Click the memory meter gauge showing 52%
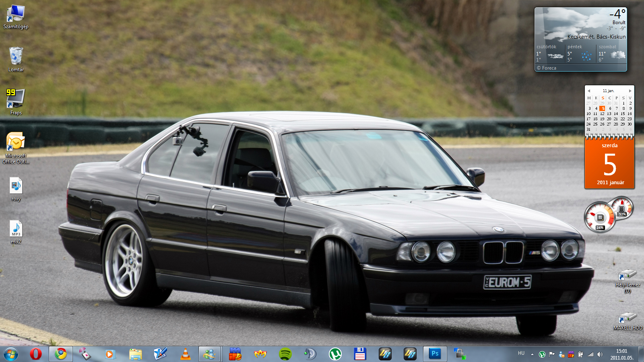This screenshot has width=644, height=362. pyautogui.click(x=622, y=208)
